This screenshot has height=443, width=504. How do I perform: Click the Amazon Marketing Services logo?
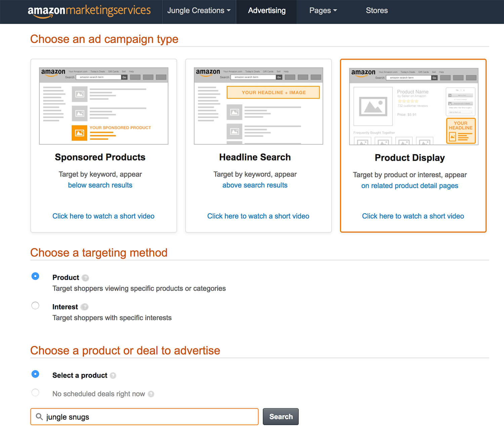89,11
